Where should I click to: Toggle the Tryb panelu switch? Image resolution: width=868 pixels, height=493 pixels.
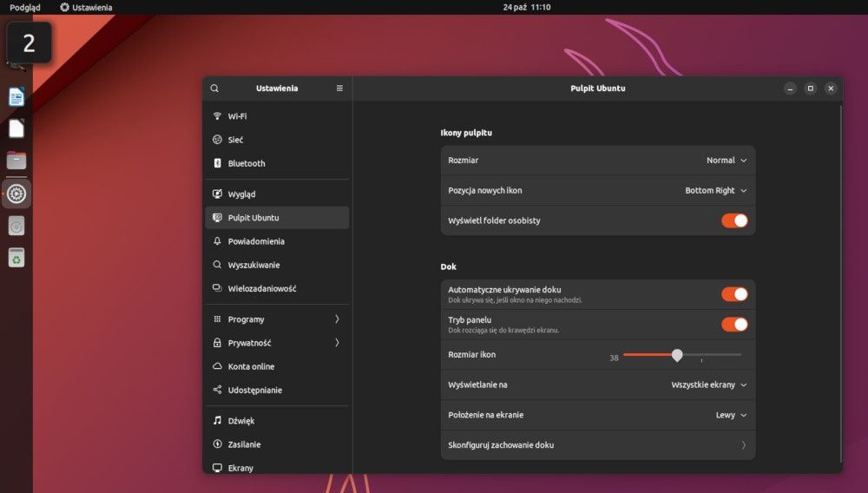click(734, 325)
